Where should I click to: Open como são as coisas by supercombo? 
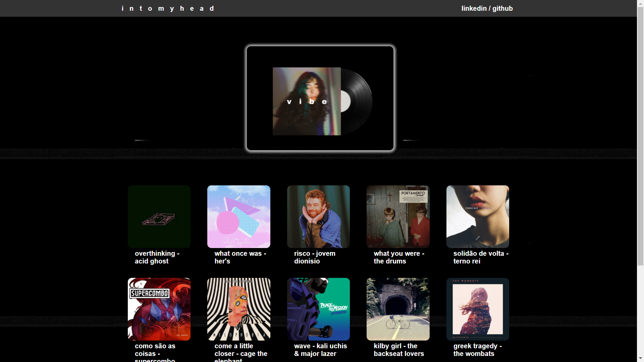(x=159, y=309)
